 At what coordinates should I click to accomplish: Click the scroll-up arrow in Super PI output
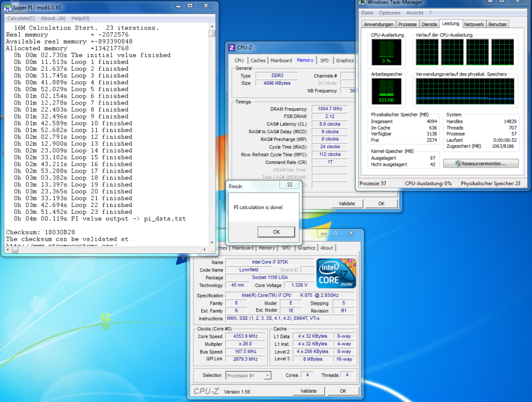tap(212, 25)
